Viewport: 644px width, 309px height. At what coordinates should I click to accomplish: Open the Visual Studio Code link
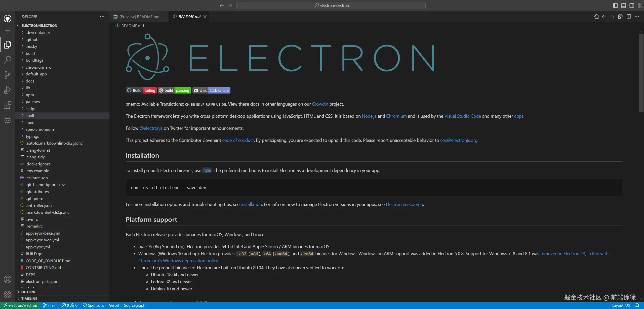click(462, 116)
